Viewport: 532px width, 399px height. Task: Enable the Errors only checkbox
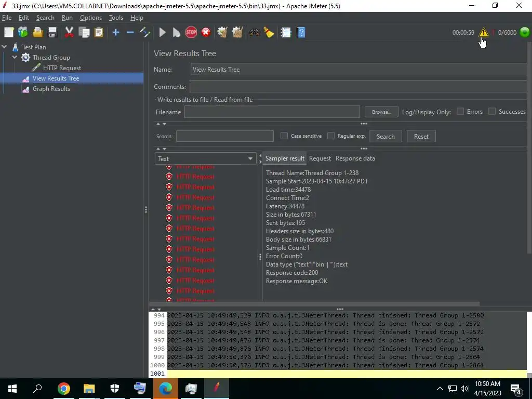460,111
